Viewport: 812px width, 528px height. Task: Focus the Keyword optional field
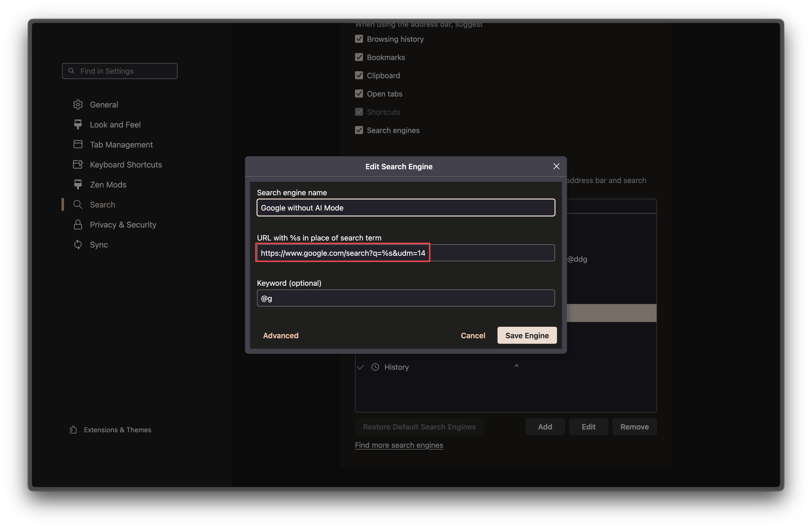(x=405, y=298)
